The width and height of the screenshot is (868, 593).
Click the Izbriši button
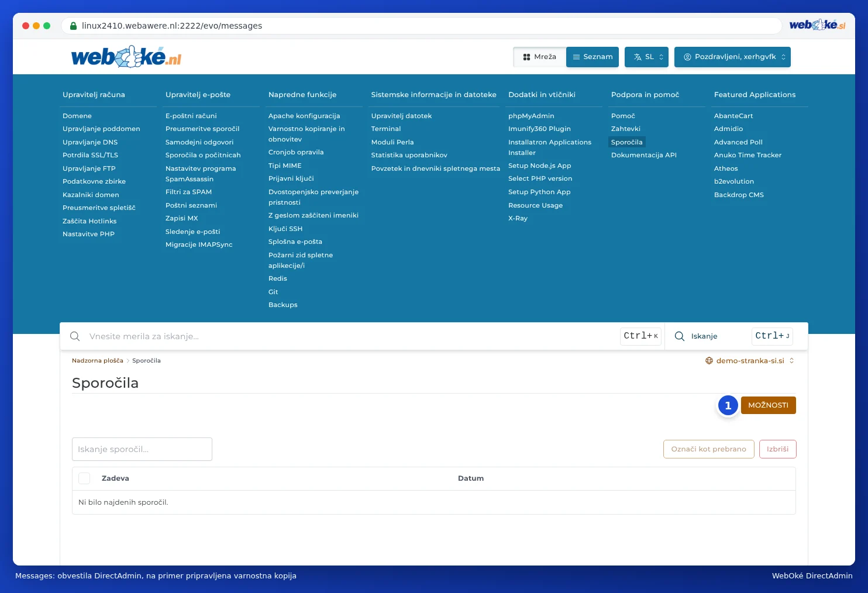[778, 449]
